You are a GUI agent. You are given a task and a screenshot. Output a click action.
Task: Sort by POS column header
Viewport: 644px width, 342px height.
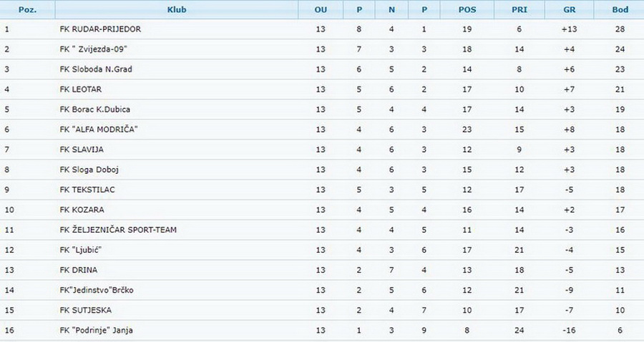coord(467,9)
